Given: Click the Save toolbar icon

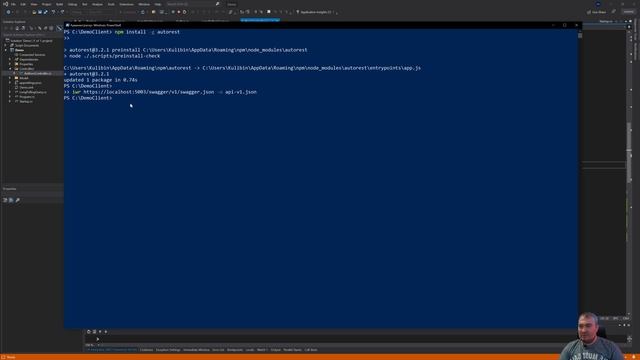Looking at the screenshot, I should point(40,12).
